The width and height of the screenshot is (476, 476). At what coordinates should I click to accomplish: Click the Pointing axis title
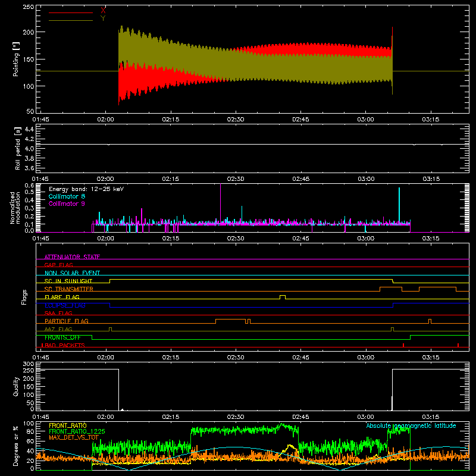(x=16, y=59)
